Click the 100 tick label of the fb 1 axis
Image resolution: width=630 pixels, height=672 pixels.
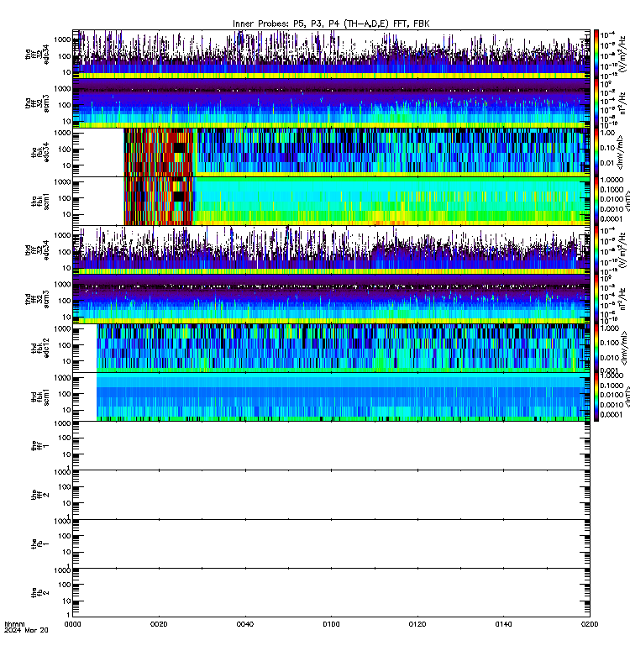65,536
